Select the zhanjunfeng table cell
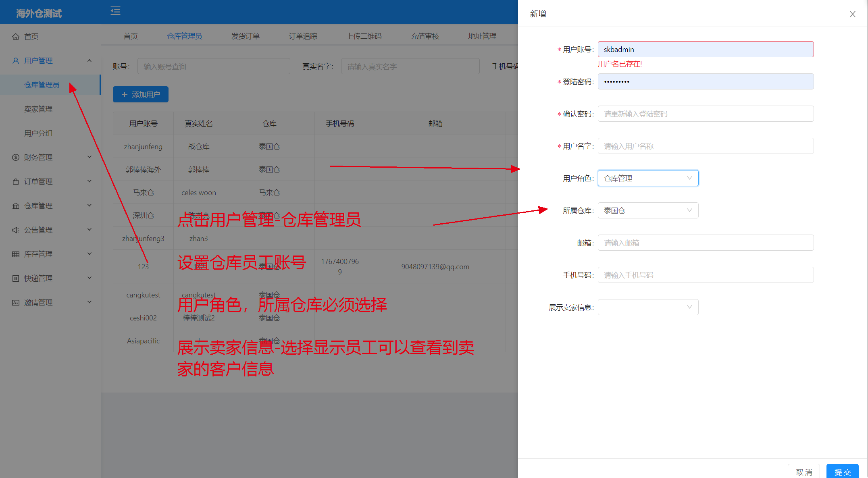This screenshot has height=478, width=868. tap(143, 146)
